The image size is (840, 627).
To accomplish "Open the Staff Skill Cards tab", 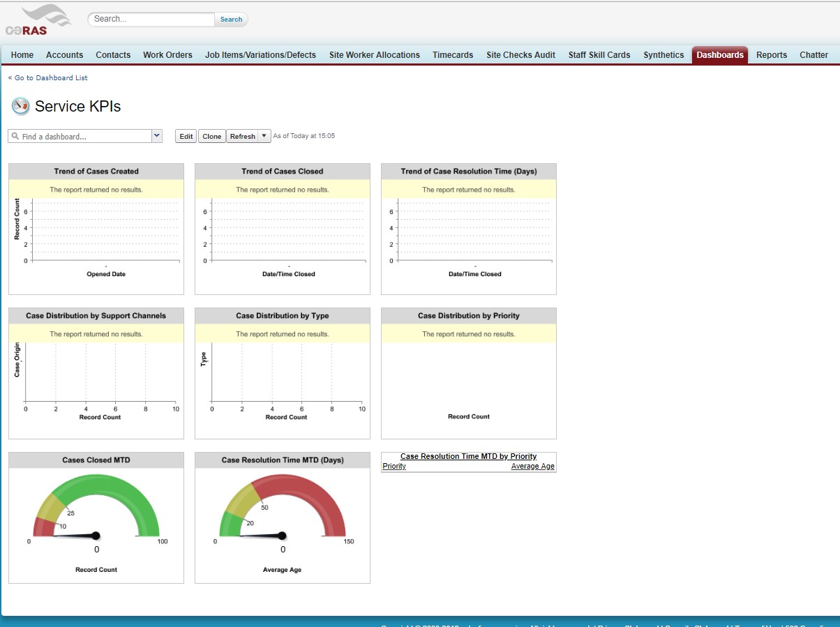I will click(x=599, y=55).
